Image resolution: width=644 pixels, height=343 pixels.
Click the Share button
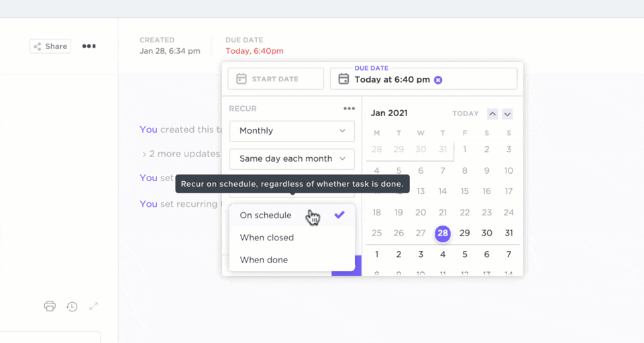click(50, 46)
